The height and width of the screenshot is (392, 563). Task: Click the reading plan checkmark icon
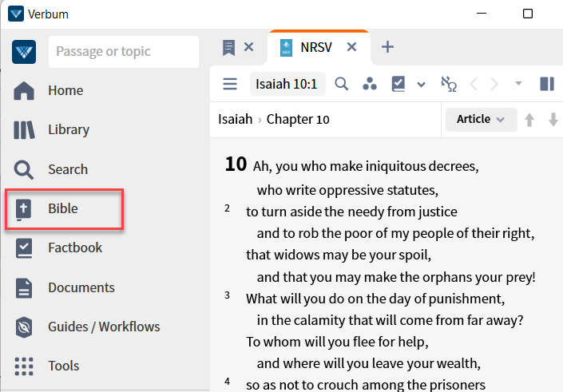(x=398, y=84)
